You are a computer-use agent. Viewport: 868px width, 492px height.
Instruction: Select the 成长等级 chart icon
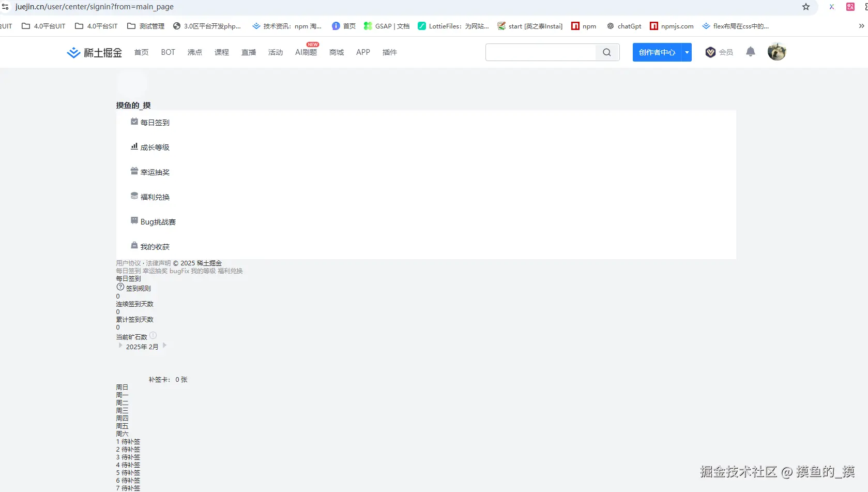[x=134, y=146]
